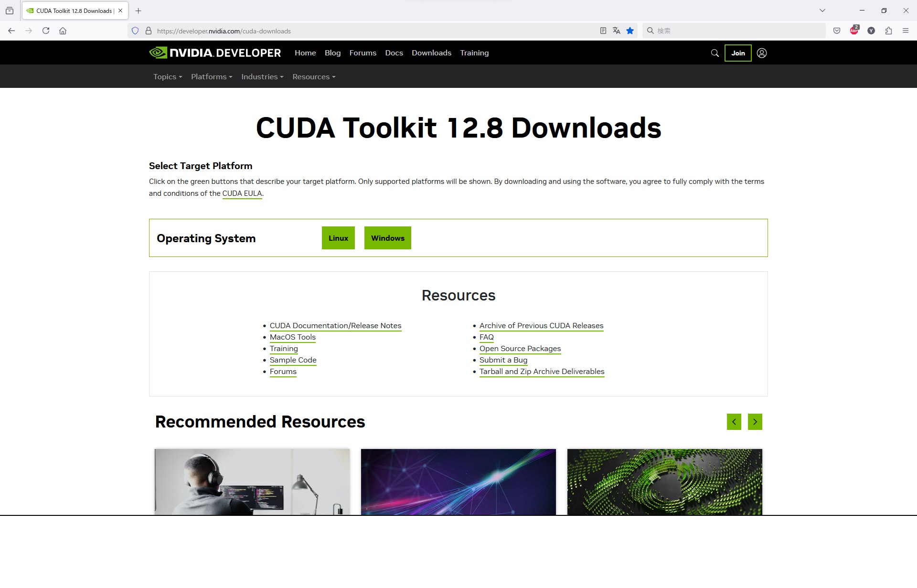Toggle reader view icon in address bar
Screen dimensions: 917x588
click(x=603, y=31)
